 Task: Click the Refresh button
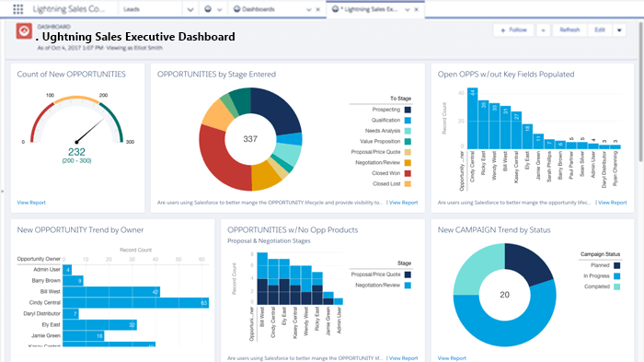[x=569, y=30]
